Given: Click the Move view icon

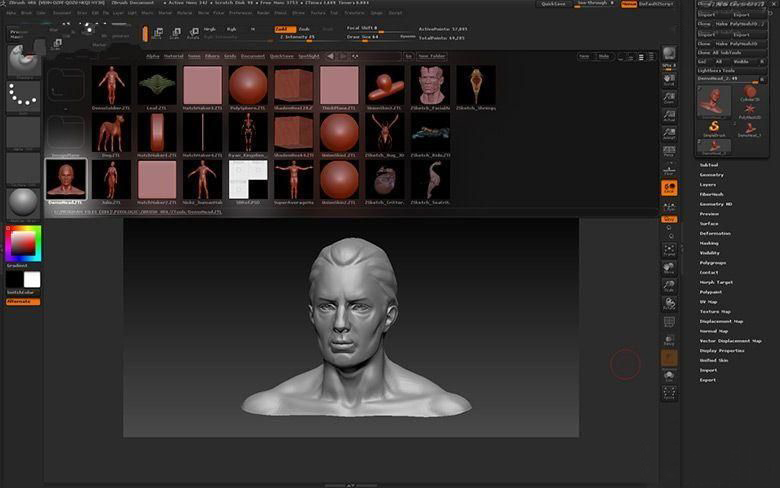Looking at the screenshot, I should pos(669,268).
